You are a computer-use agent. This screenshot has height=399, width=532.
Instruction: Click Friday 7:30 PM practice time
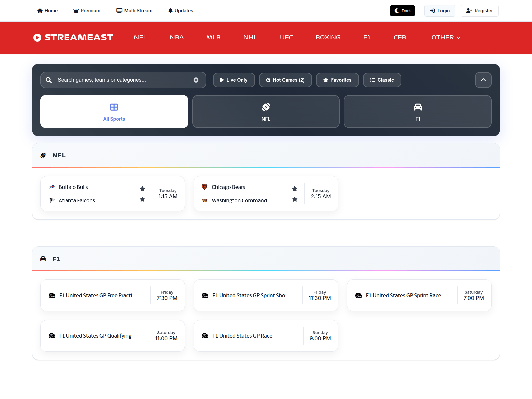tap(167, 295)
